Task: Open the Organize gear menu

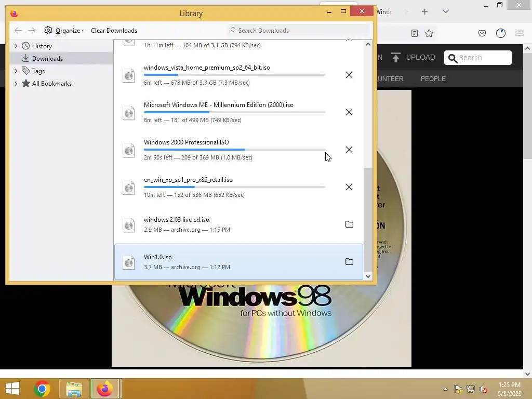Action: tap(64, 31)
